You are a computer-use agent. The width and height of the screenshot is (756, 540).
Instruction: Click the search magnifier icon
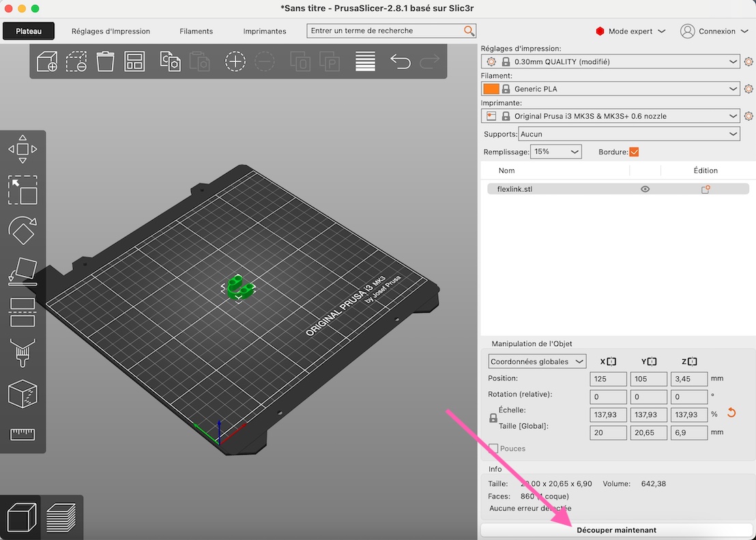coord(469,31)
